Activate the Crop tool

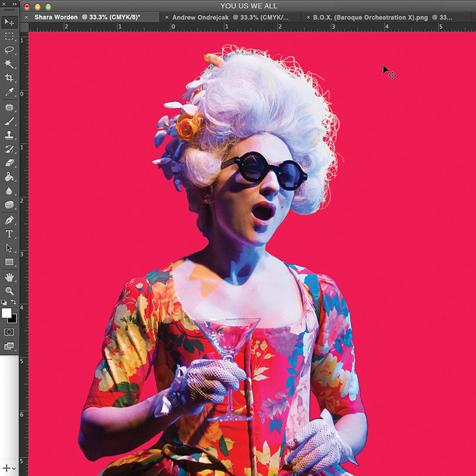[9, 78]
